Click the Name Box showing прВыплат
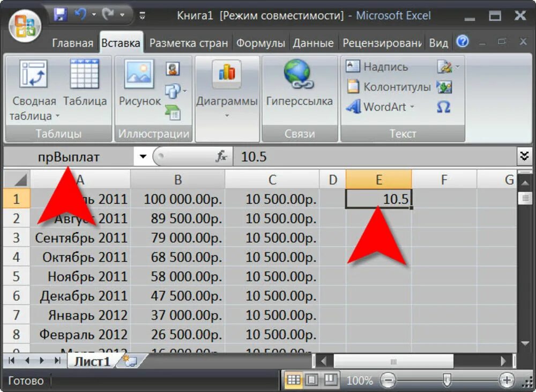 pos(69,157)
